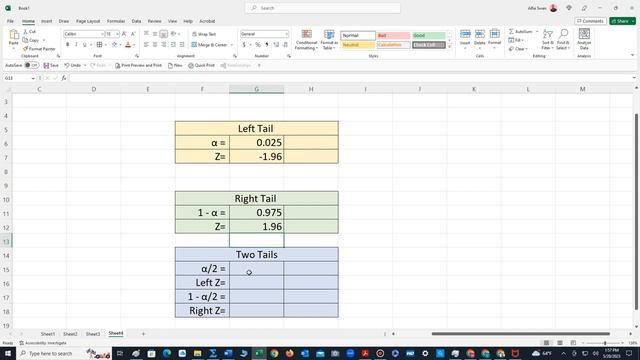Toggle bold formatting

tap(67, 44)
